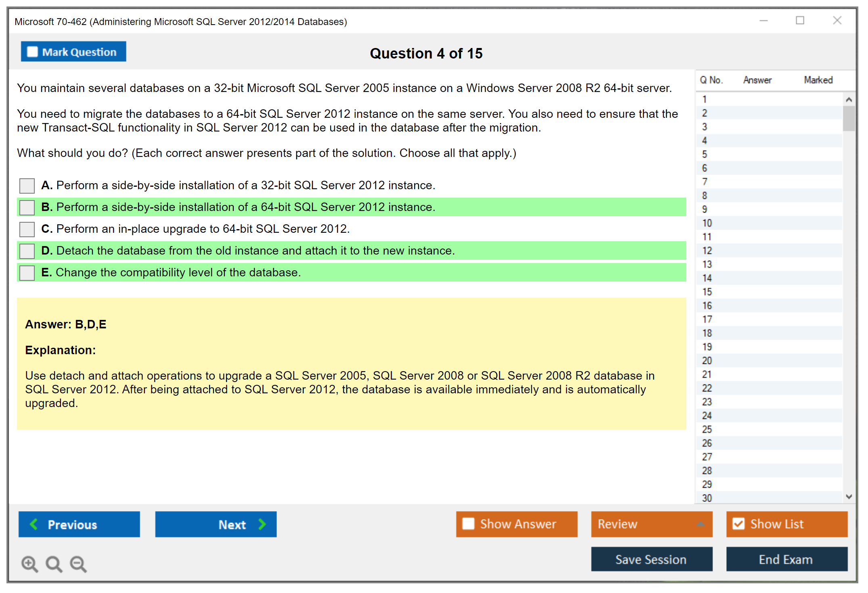Toggle the Show Answer checkbox button
The height and width of the screenshot is (593, 868).
click(468, 524)
